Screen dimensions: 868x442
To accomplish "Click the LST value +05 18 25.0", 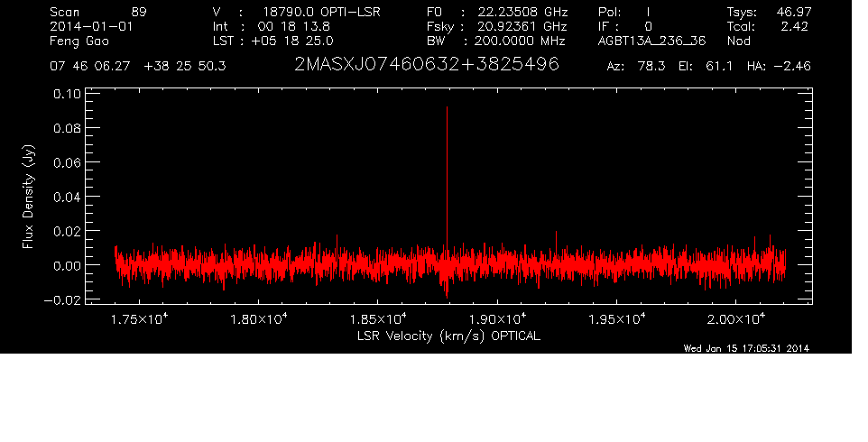I will tap(292, 41).
